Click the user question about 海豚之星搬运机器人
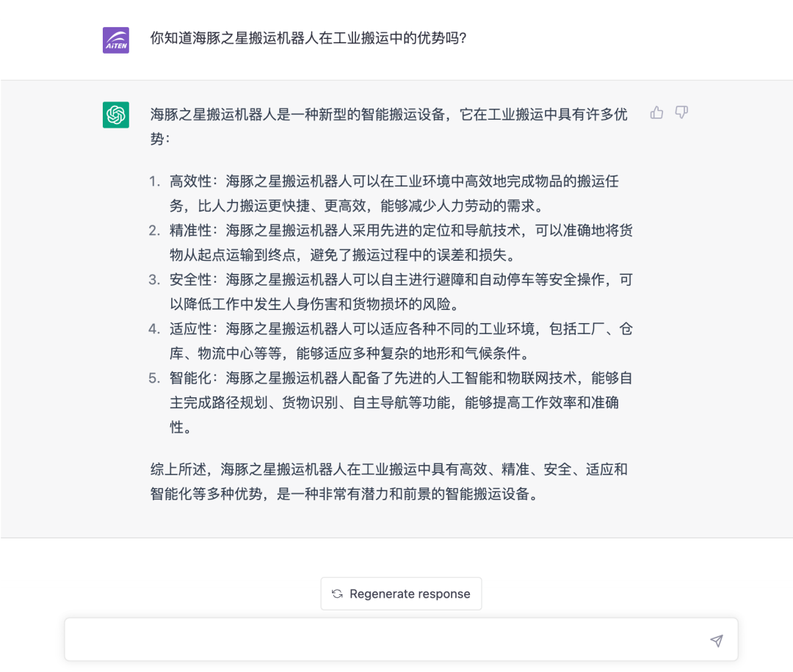The image size is (793, 672). 308,37
